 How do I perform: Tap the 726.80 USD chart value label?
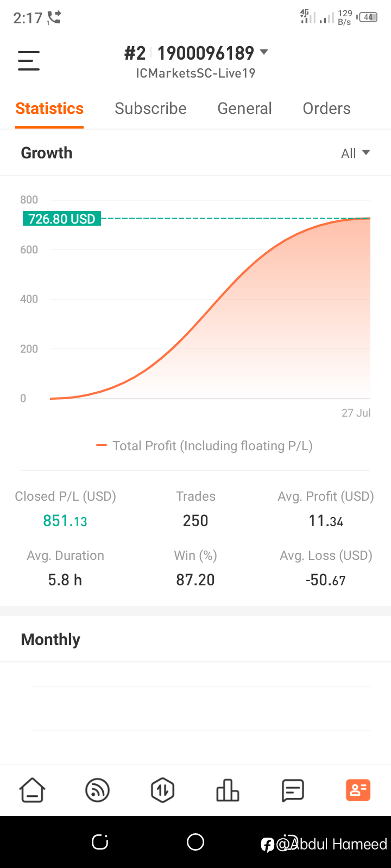tap(62, 219)
